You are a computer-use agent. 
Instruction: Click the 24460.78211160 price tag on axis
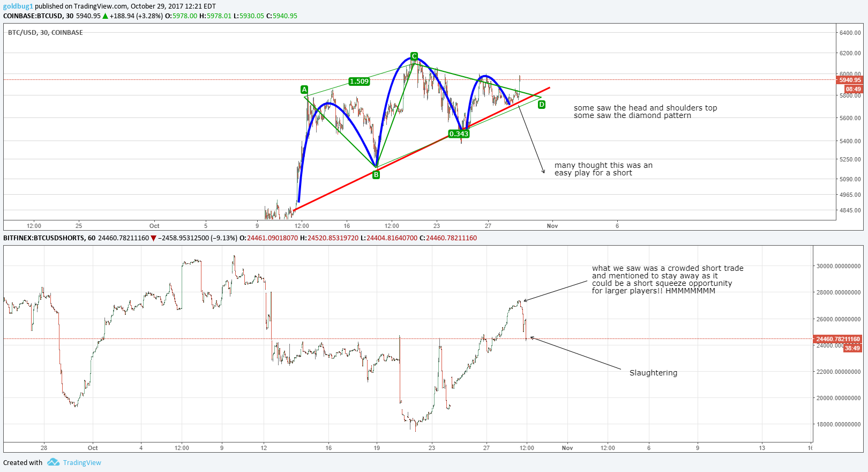pos(838,339)
